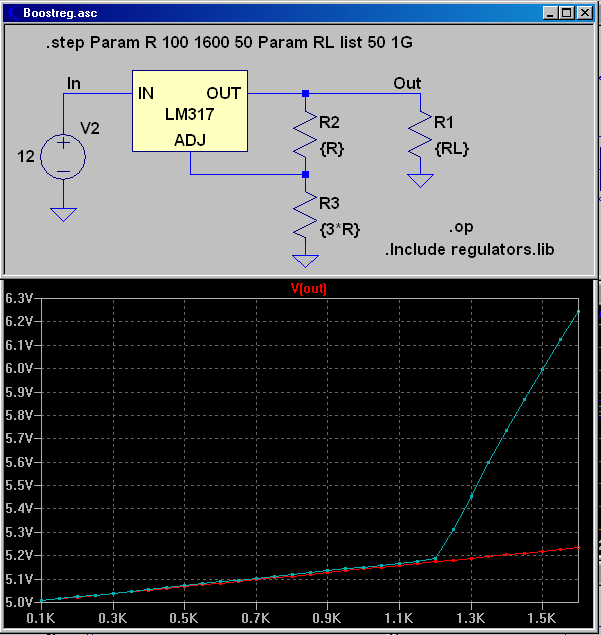Image resolution: width=601 pixels, height=635 pixels.
Task: Click the 5.5V vertical axis label
Action: click(19, 485)
